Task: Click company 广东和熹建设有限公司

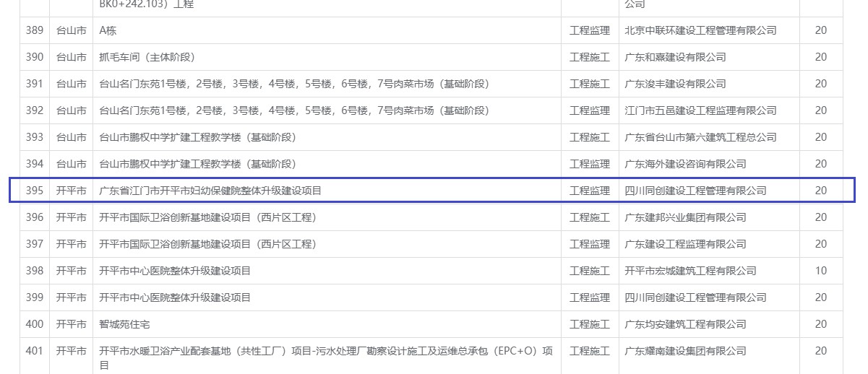Action: 675,57
